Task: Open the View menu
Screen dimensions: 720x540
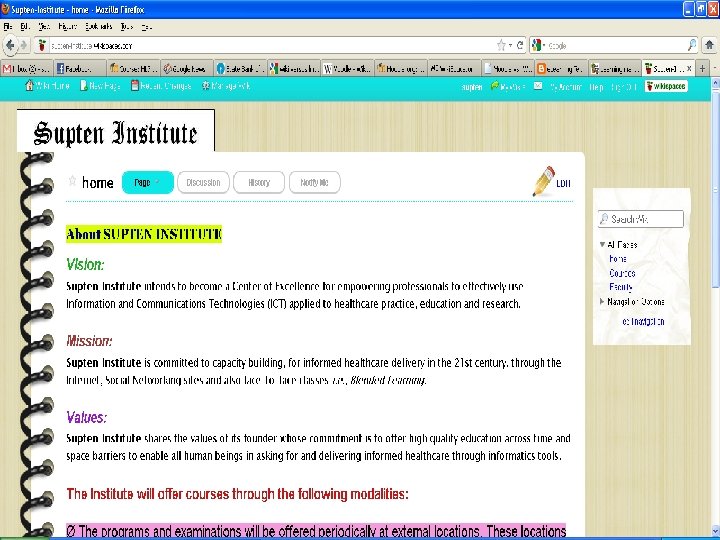Action: (x=44, y=27)
